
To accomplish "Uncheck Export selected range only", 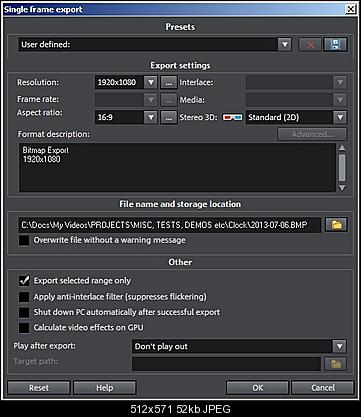I will click(24, 281).
